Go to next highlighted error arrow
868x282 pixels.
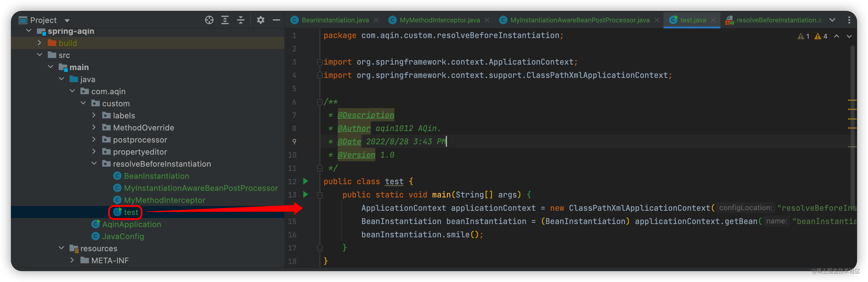[849, 36]
